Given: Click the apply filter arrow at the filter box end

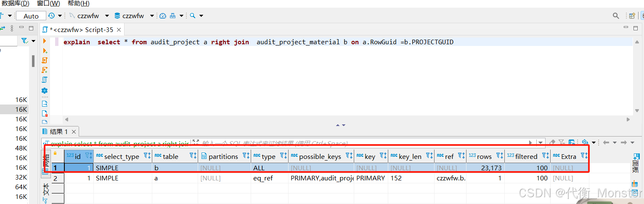Looking at the screenshot, I should tap(530, 142).
